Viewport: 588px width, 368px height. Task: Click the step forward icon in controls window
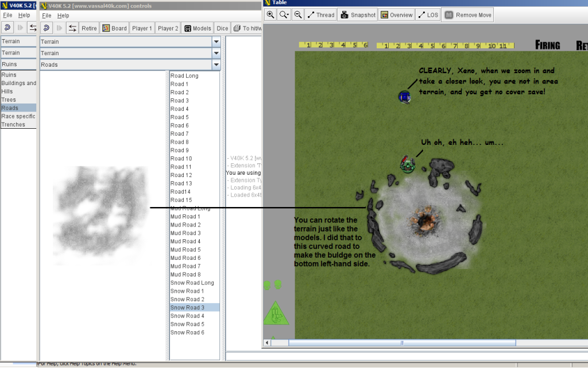pos(59,28)
